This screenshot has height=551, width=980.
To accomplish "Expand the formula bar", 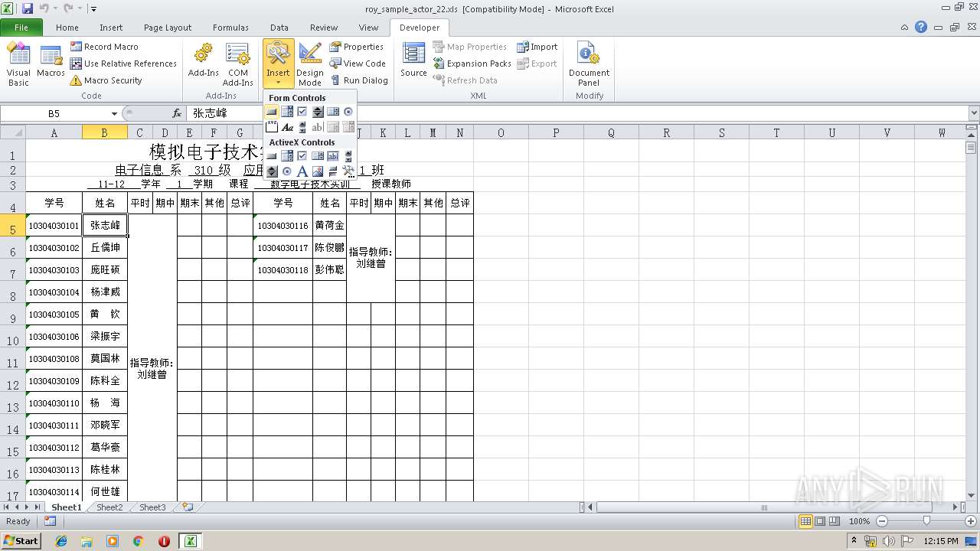I will (x=973, y=113).
